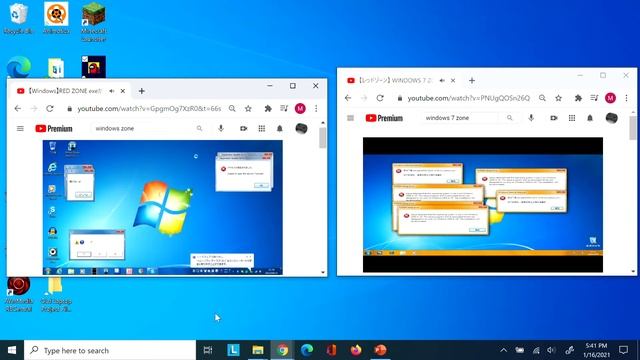Screen dimensions: 640x360
Task: Open notifications bell in left YouTube window
Action: tap(280, 129)
